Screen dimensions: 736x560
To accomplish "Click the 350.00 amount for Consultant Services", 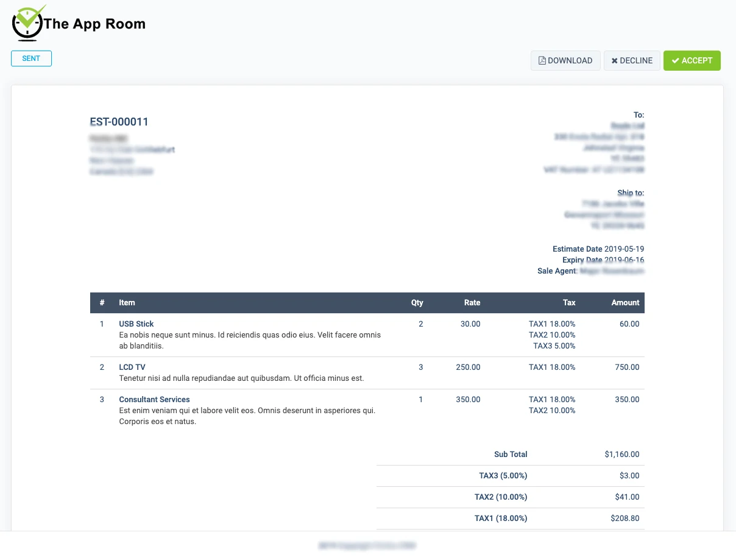I will pos(627,400).
